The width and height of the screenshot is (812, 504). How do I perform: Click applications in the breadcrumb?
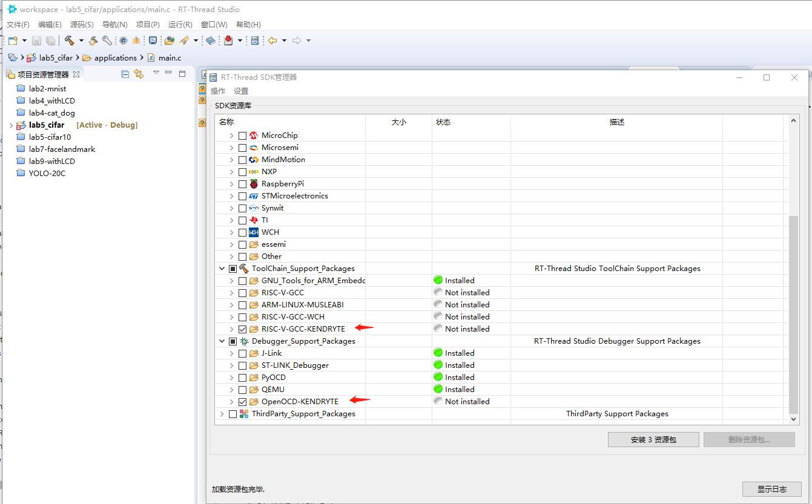116,58
